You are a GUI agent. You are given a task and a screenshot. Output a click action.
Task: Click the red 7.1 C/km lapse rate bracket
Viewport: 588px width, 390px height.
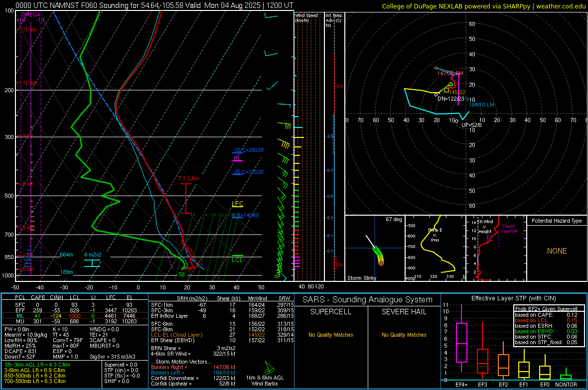186,198
